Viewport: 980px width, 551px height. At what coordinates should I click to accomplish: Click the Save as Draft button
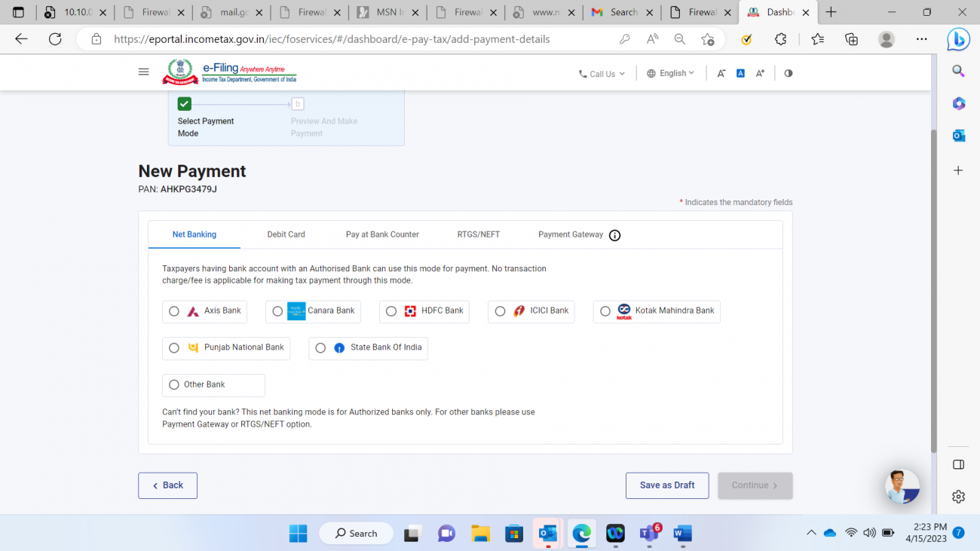pos(666,485)
